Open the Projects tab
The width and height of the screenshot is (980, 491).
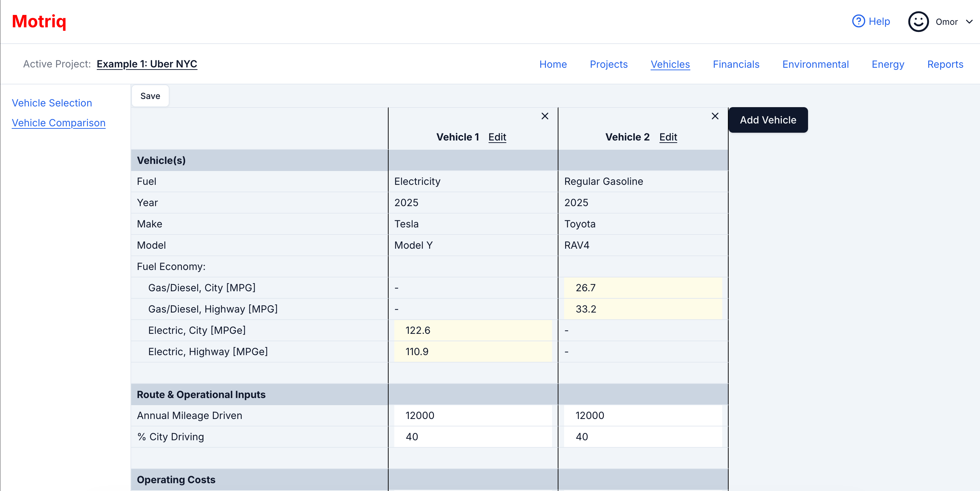point(608,64)
